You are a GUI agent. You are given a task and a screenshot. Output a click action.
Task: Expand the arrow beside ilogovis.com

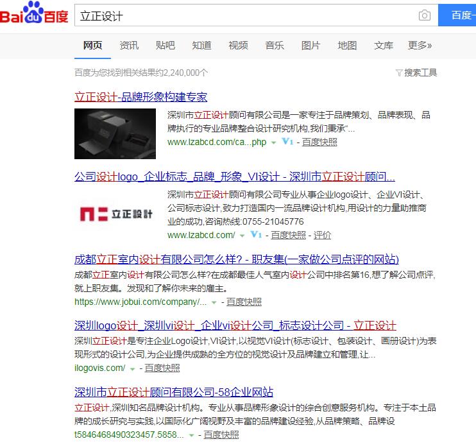(133, 368)
